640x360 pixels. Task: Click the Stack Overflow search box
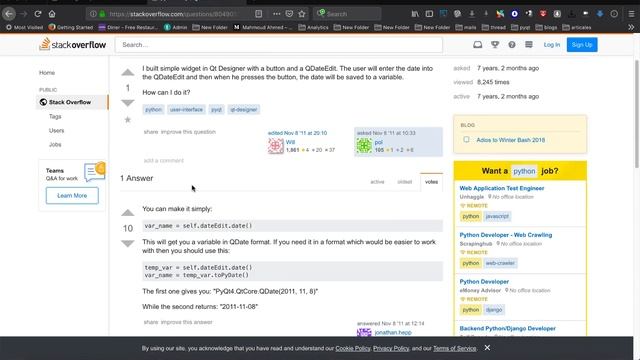[x=279, y=44]
